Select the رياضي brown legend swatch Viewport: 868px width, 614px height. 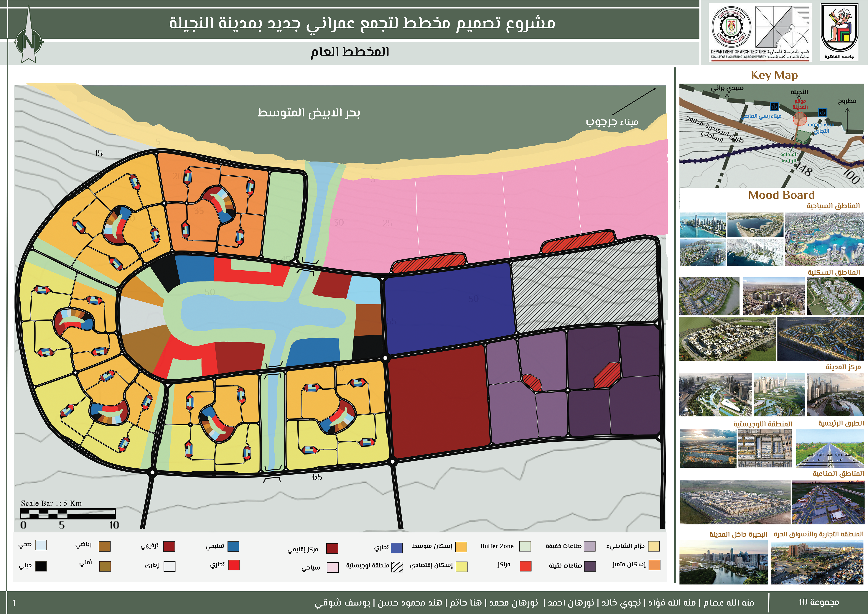[x=104, y=546]
